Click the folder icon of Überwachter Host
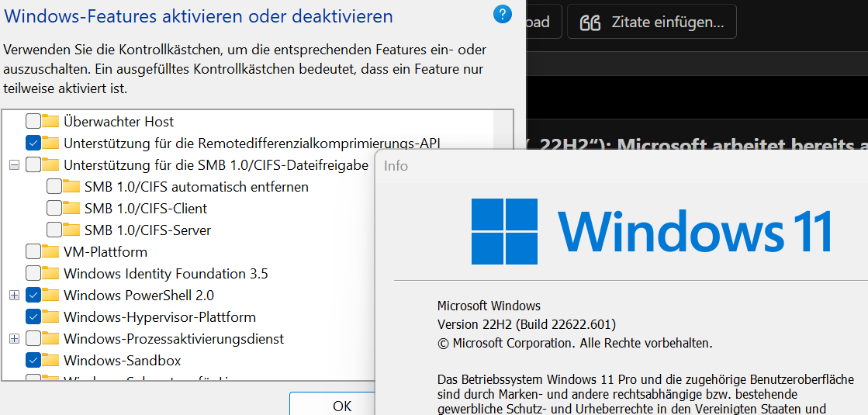 (x=50, y=121)
